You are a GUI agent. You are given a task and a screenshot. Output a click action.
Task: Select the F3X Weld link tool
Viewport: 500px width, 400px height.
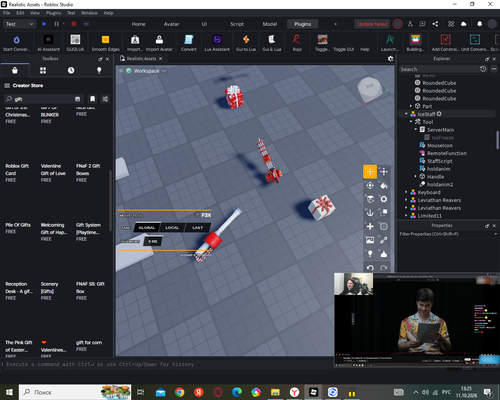coord(384,240)
